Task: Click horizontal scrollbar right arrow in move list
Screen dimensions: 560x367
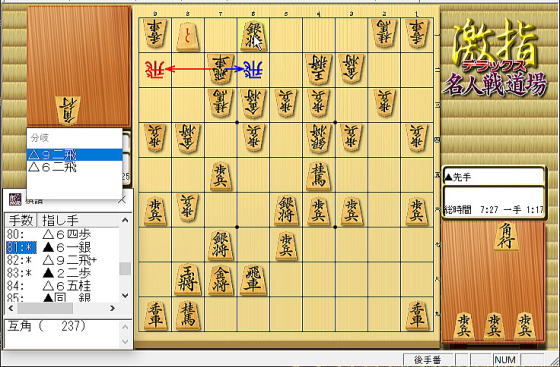Action: pyautogui.click(x=112, y=308)
